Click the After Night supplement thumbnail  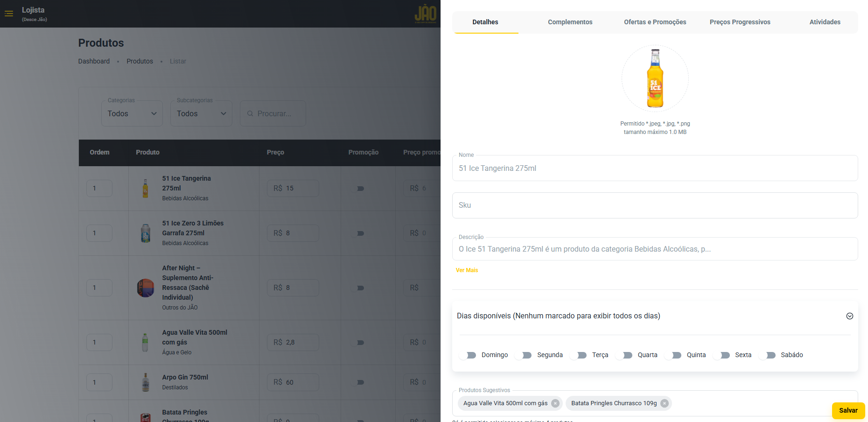[x=146, y=288]
